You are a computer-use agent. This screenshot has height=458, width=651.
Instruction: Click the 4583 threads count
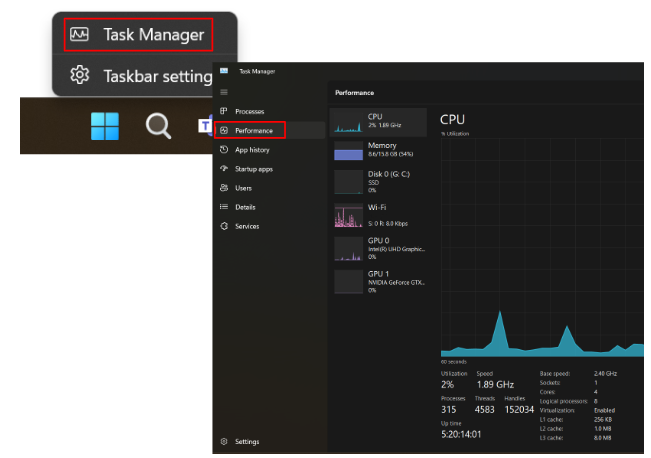coord(485,409)
